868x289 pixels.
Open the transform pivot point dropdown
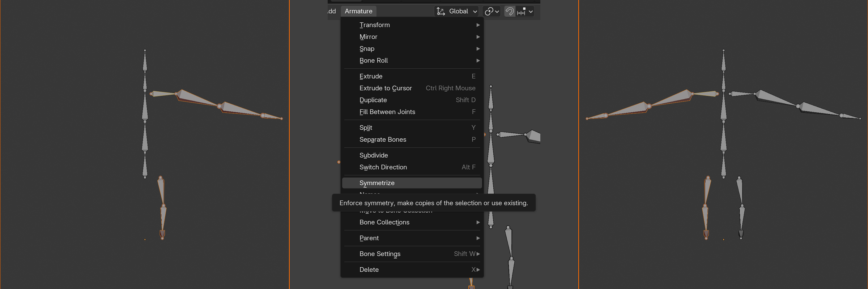(492, 11)
